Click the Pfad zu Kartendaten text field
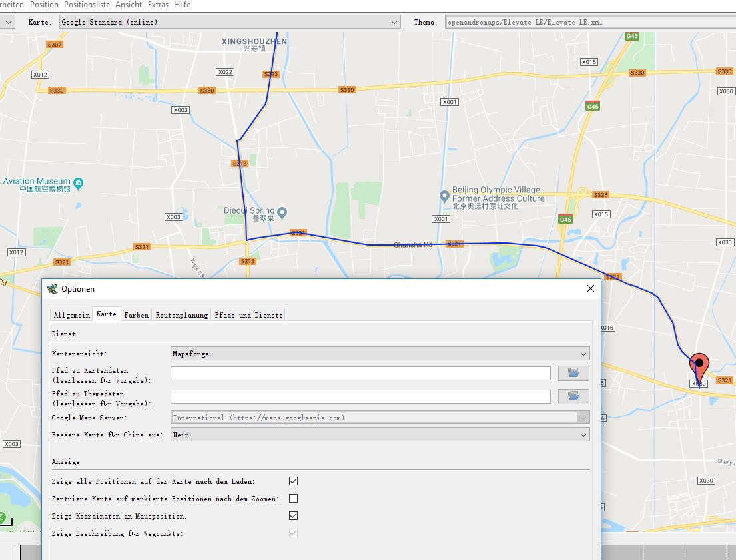The width and height of the screenshot is (736, 560). (x=360, y=373)
